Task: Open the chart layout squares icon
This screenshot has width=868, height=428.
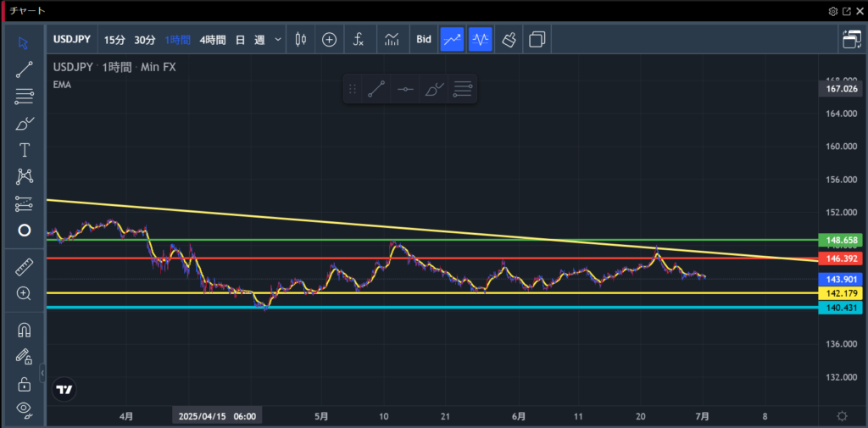Action: pyautogui.click(x=537, y=39)
